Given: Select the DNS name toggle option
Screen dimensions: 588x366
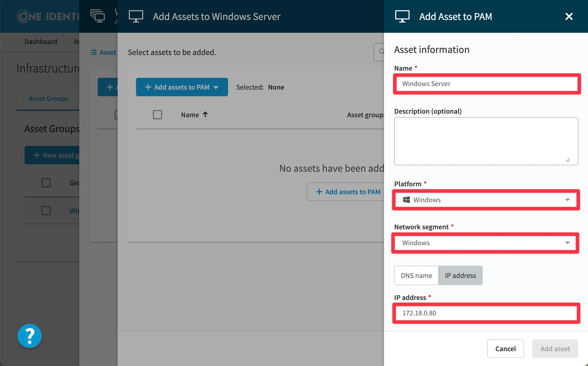Looking at the screenshot, I should (x=416, y=275).
